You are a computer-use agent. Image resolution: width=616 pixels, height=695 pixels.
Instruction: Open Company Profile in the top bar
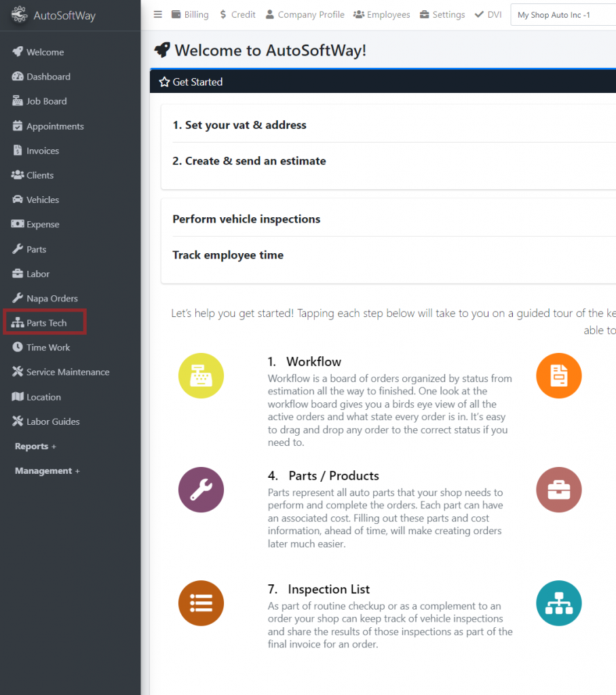tap(305, 15)
